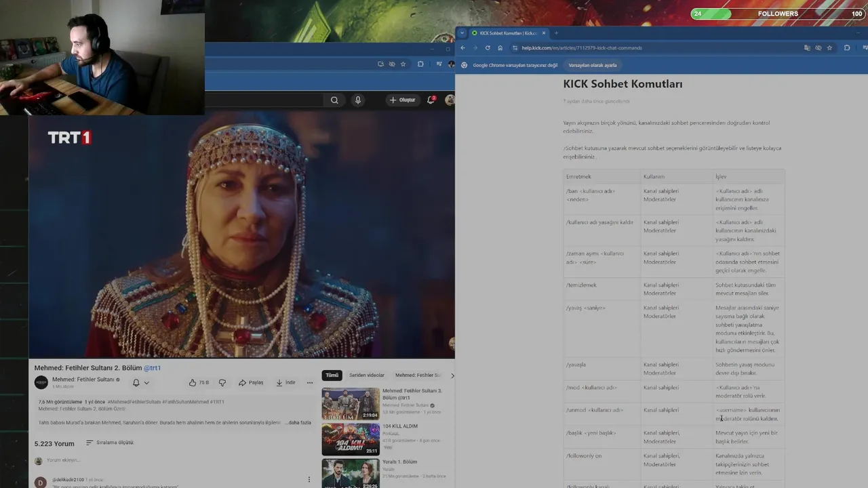This screenshot has height=488, width=868.
Task: Go back in the Kick help browser window
Action: click(462, 48)
